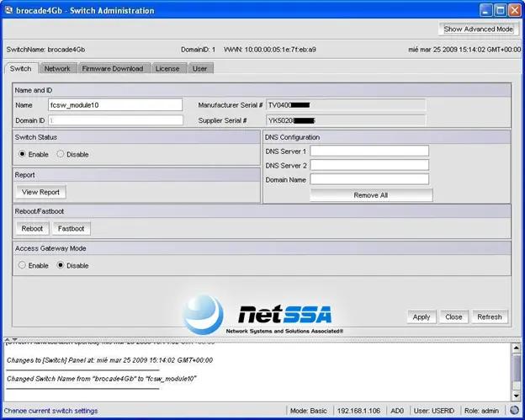The width and height of the screenshot is (525, 420).
Task: Click the date and time header text
Action: click(464, 50)
